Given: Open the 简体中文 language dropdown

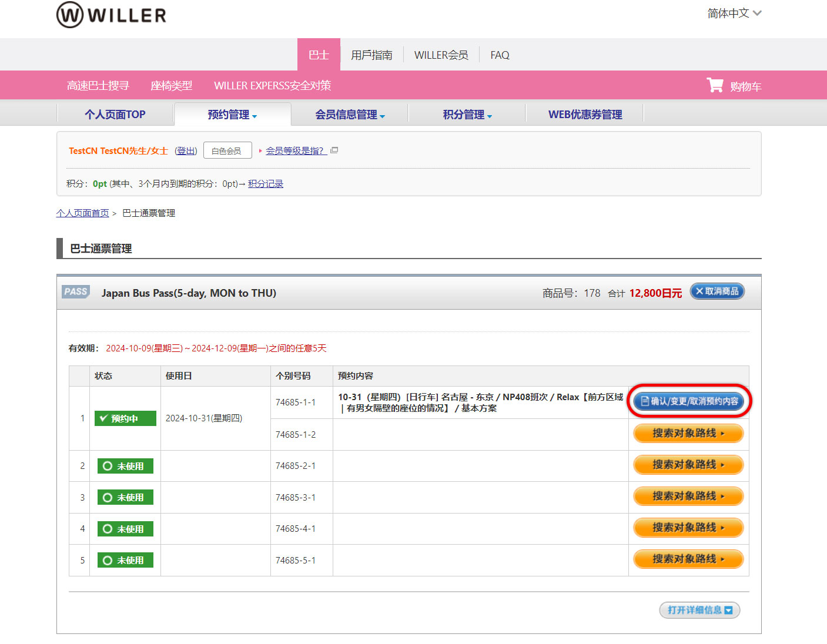Looking at the screenshot, I should (x=734, y=13).
